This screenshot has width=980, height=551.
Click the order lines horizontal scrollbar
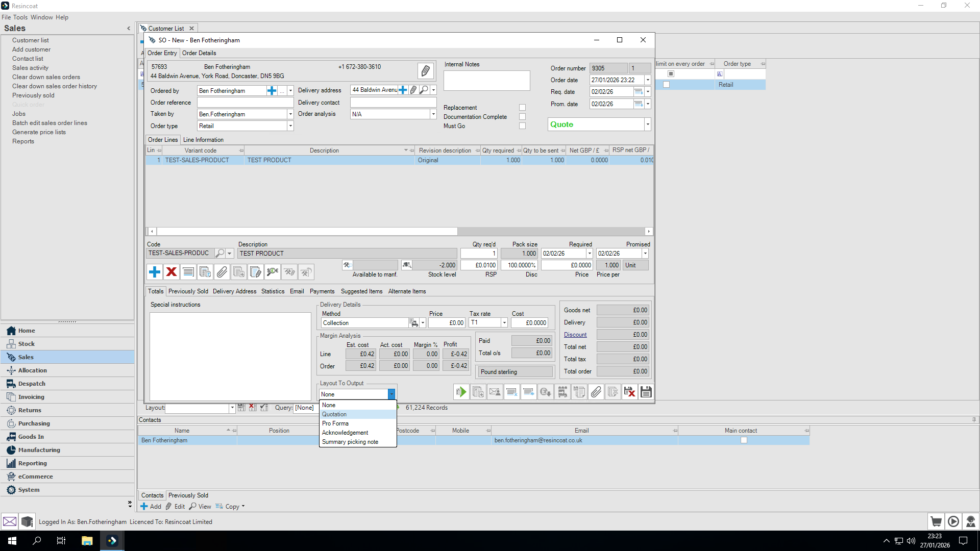[306, 232]
